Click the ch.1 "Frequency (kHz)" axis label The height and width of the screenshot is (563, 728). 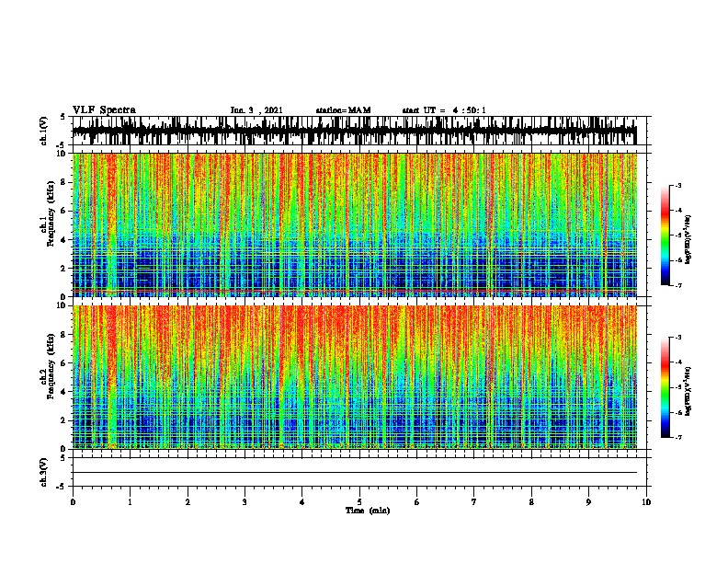[51, 213]
